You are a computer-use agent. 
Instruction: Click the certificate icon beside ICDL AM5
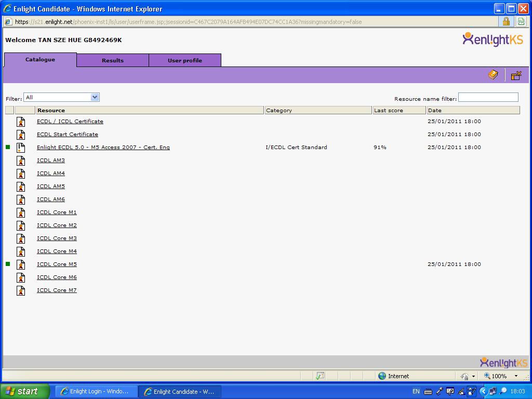click(x=21, y=187)
